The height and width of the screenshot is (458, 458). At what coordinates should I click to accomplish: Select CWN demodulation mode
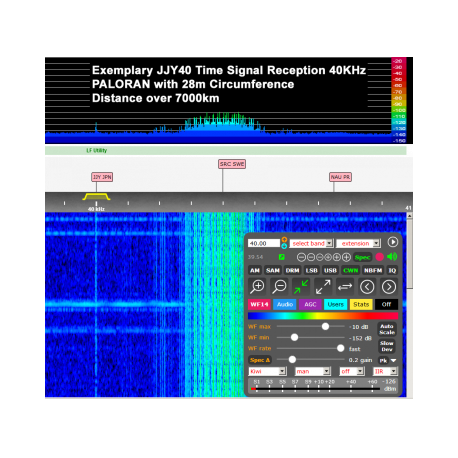pos(350,270)
